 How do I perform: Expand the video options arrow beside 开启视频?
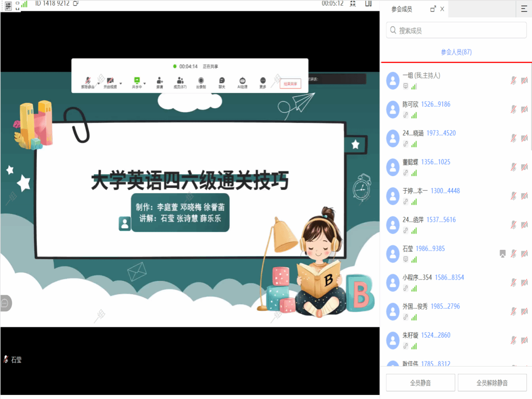point(121,83)
